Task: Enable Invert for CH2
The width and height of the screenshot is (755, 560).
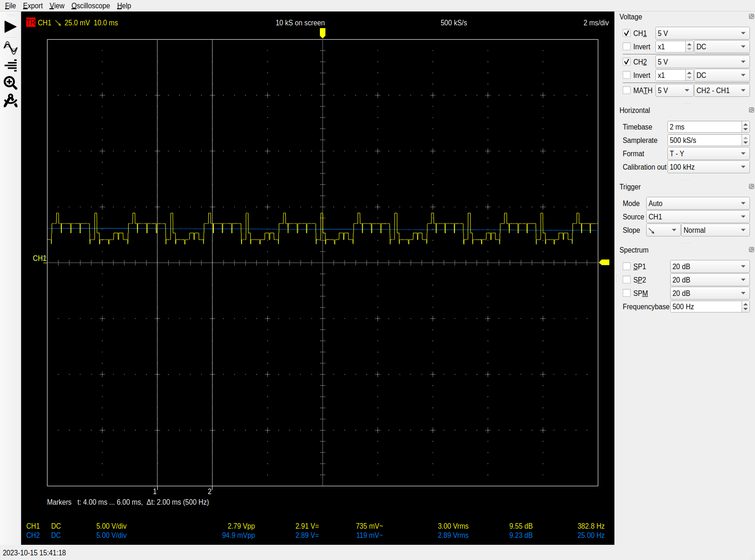Action: click(x=626, y=75)
